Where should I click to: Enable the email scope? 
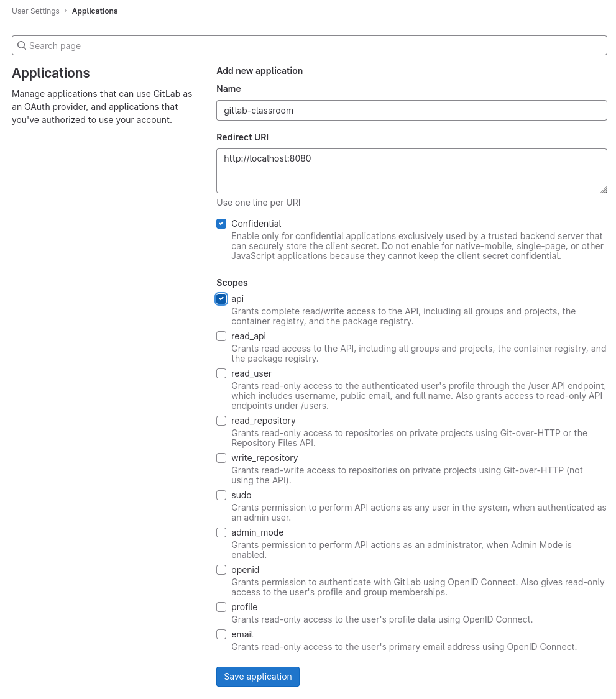tap(221, 634)
